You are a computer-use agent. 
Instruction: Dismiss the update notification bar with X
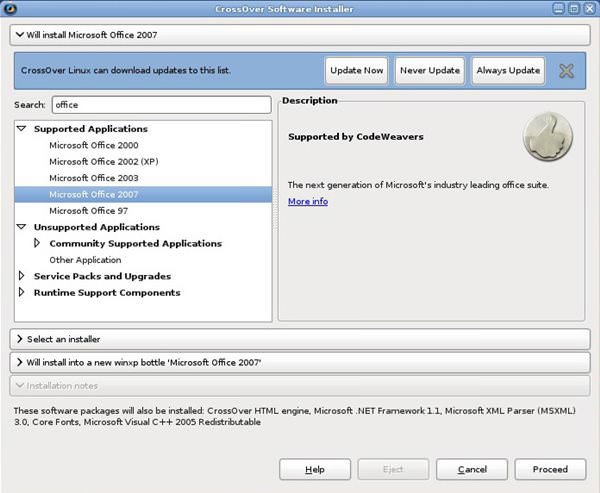[x=566, y=71]
